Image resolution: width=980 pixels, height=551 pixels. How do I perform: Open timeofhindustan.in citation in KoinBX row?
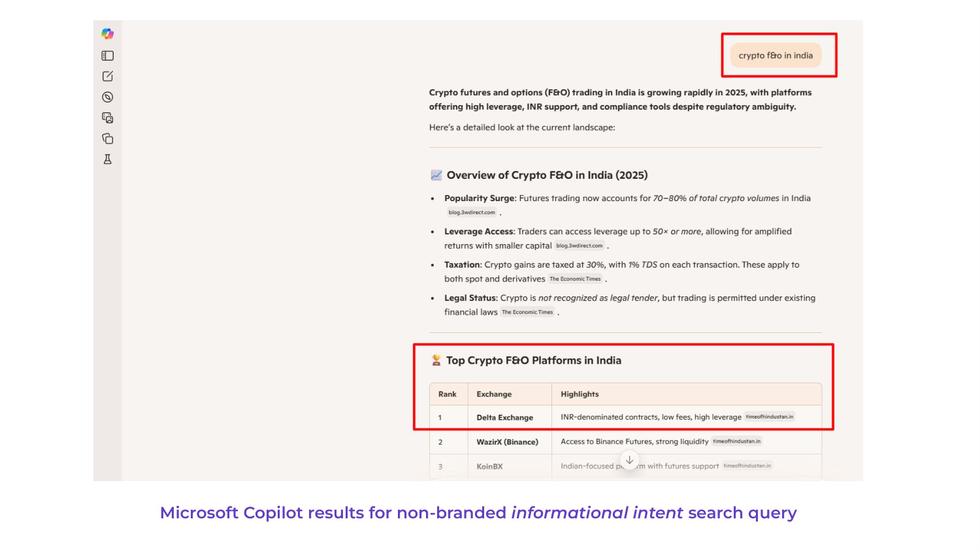point(747,466)
